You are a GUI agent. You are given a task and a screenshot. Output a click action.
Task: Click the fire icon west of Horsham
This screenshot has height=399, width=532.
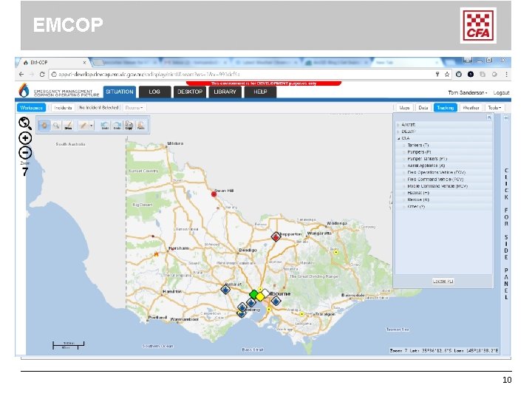pos(156,253)
